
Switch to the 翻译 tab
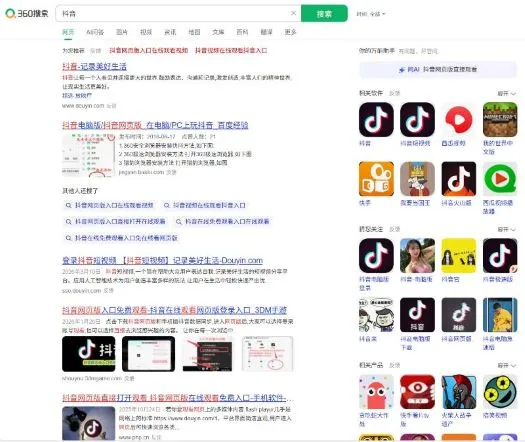(266, 32)
